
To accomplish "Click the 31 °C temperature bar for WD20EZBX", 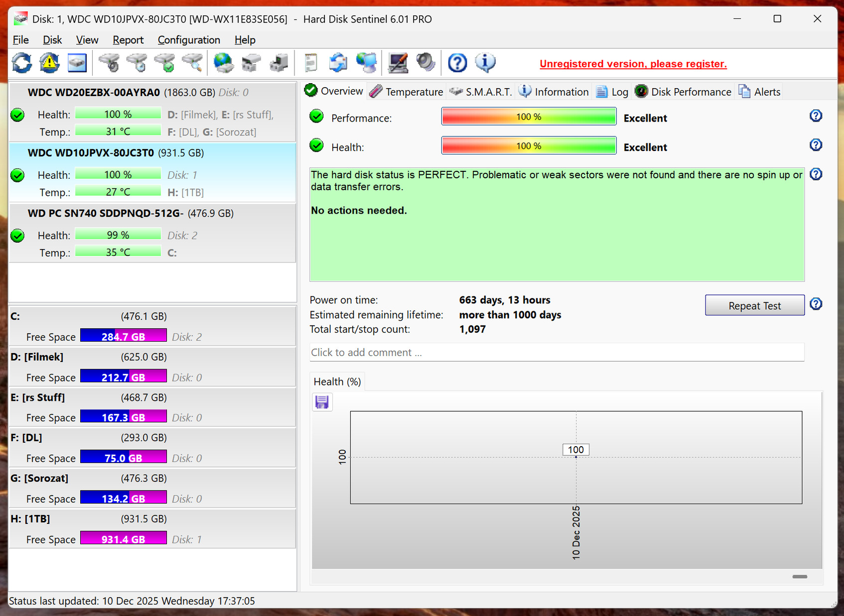I will (x=118, y=131).
